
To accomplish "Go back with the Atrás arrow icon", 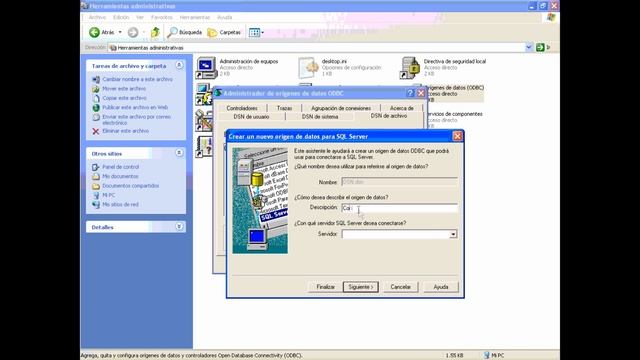I will (x=94, y=32).
